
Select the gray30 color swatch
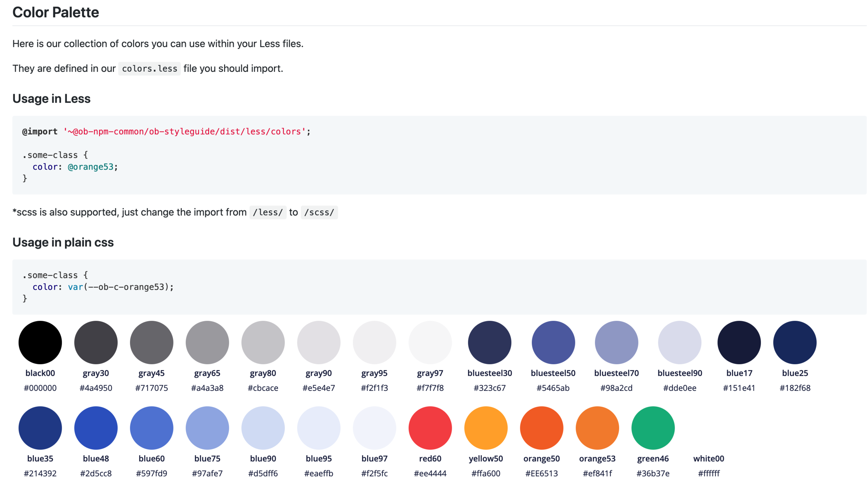(96, 342)
